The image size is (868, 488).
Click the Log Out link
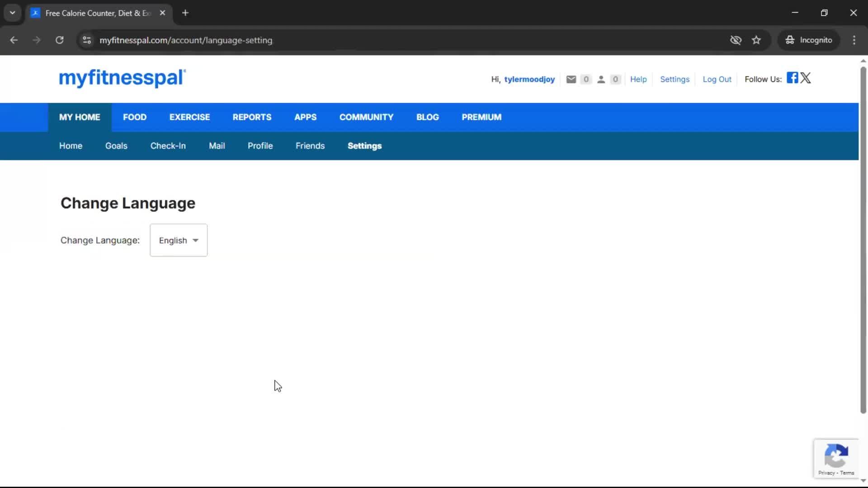[x=717, y=80]
